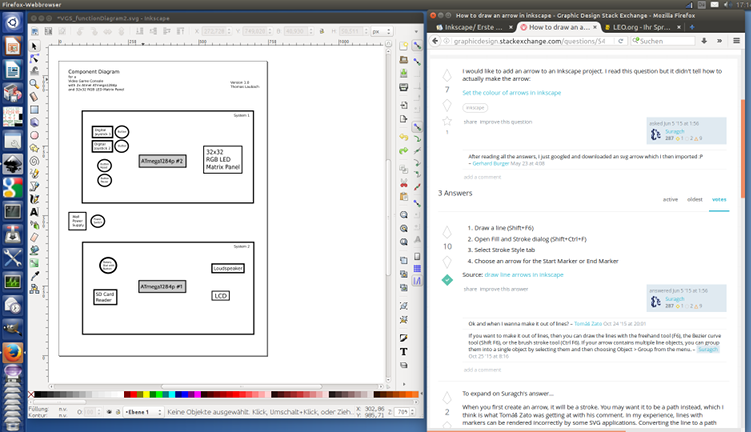Select the Tweak tool in Inkscape toolbox
The height and width of the screenshot is (432, 751).
pos(34,71)
